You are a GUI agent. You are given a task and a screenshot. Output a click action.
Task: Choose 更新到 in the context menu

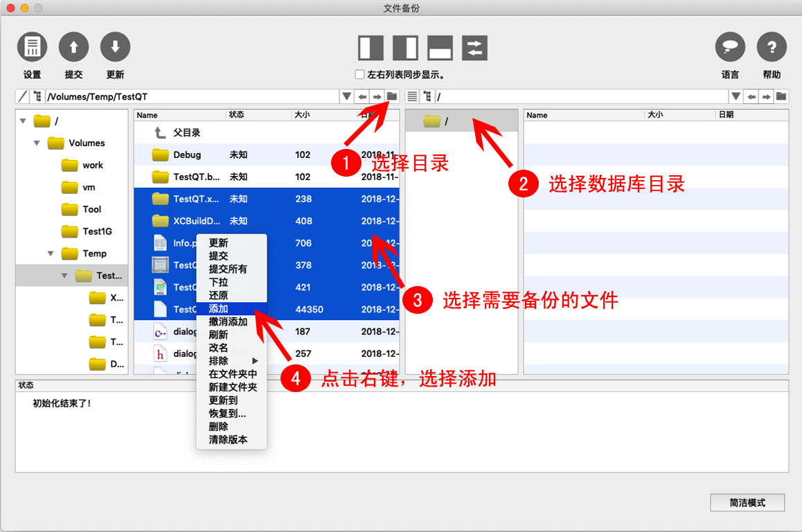pyautogui.click(x=232, y=400)
